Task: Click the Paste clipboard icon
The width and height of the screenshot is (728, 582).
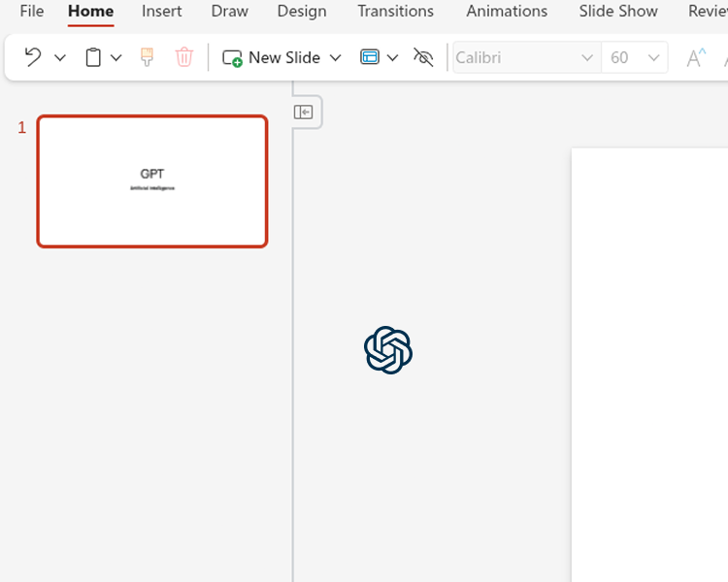Action: tap(93, 57)
